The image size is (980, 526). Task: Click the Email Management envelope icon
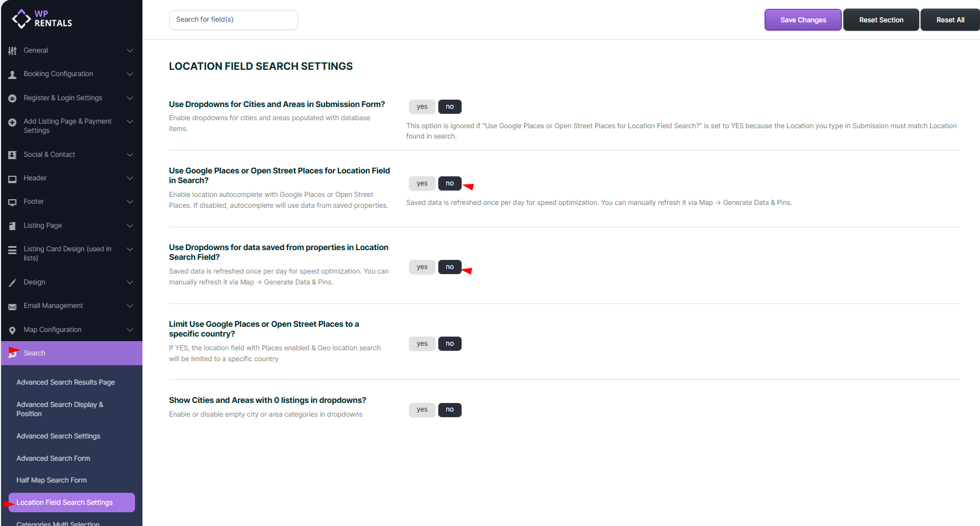tap(12, 307)
